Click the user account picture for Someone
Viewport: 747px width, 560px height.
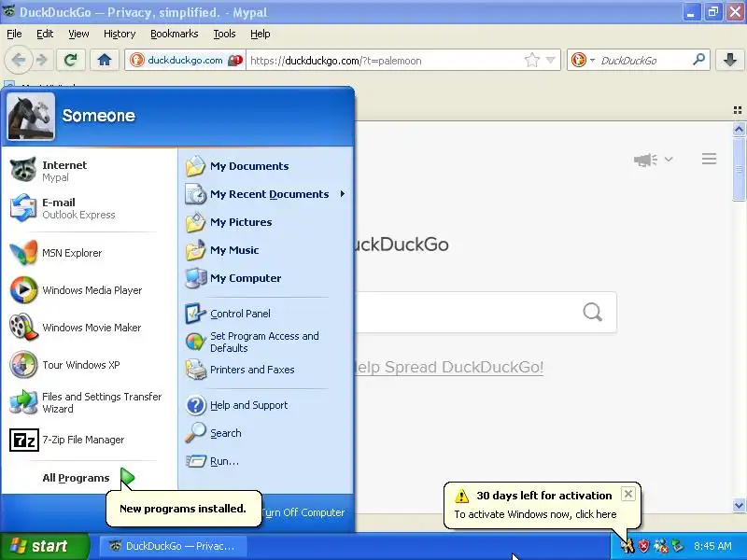31,116
